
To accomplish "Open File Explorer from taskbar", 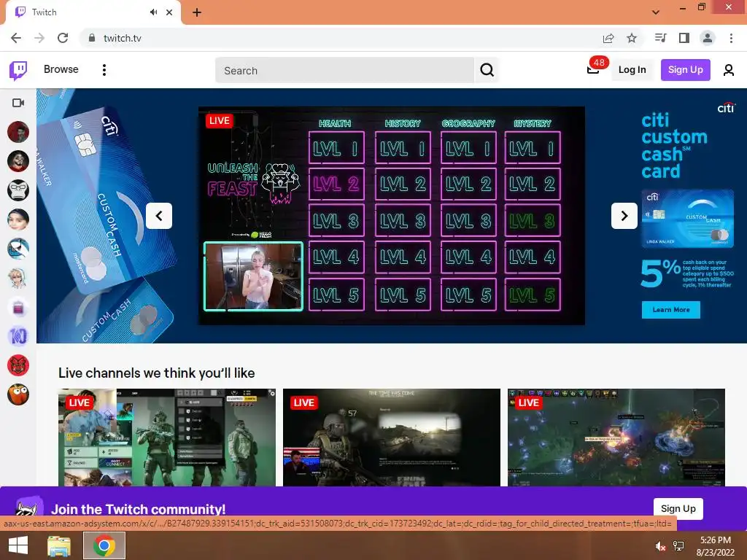I will click(x=59, y=545).
